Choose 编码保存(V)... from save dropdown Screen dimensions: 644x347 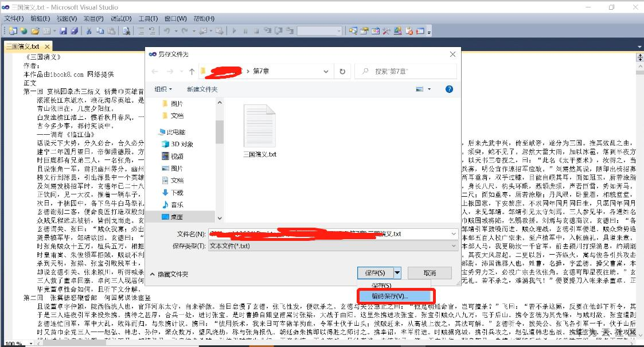(395, 296)
